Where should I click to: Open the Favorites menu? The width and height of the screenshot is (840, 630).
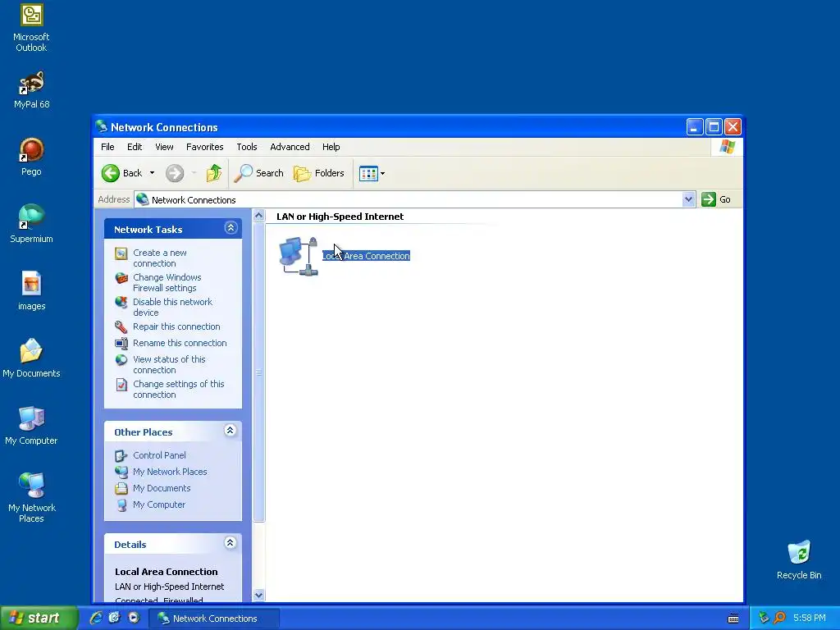[x=204, y=147]
